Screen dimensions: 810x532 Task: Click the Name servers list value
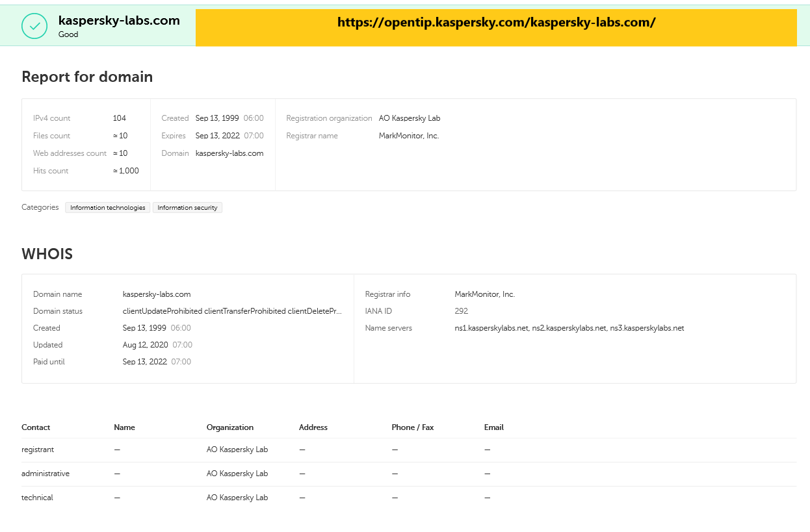[x=569, y=328]
